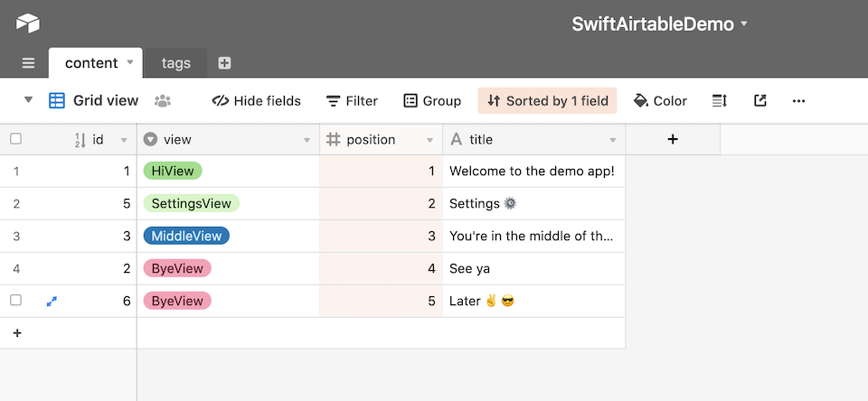Open the row height icon

click(x=720, y=101)
